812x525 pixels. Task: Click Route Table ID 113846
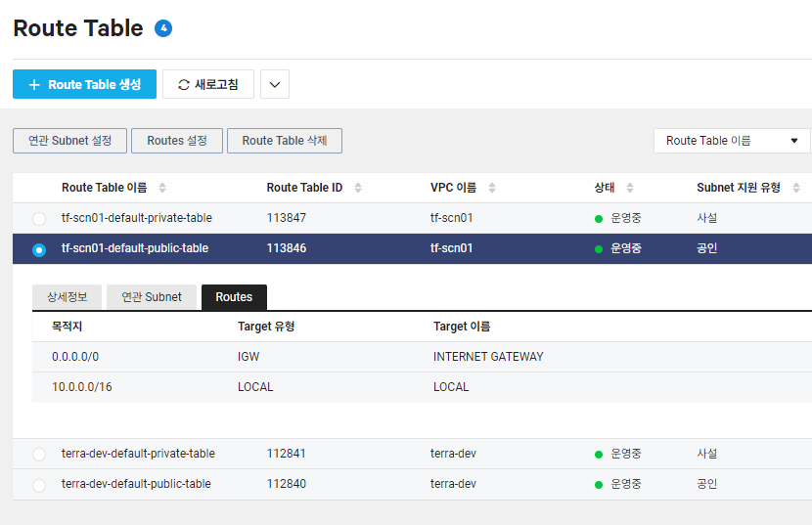(x=287, y=248)
